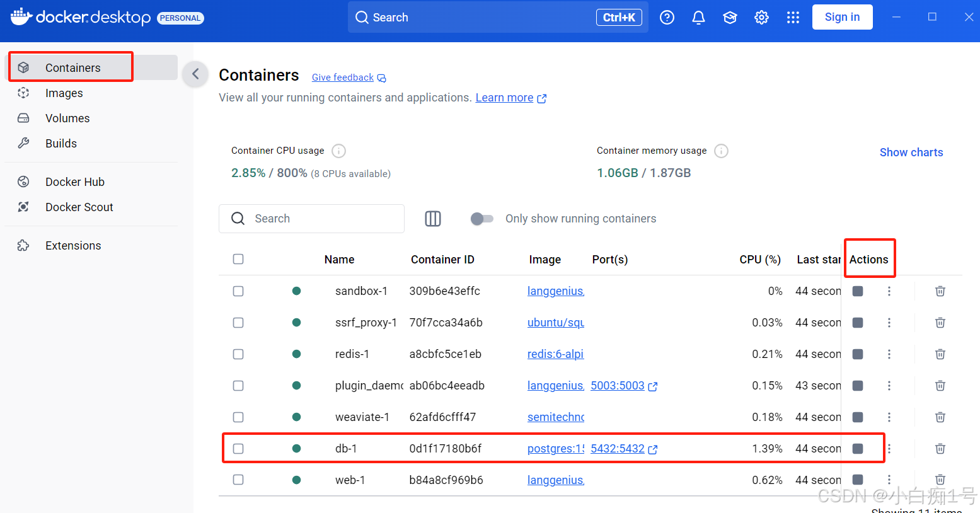This screenshot has height=513, width=980.
Task: Open the Learning center graduation cap icon
Action: point(730,18)
